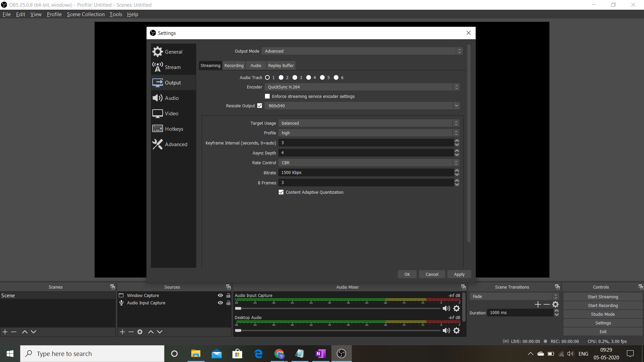This screenshot has height=362, width=644.
Task: Move scene down in Scenes panel
Action: (x=34, y=332)
